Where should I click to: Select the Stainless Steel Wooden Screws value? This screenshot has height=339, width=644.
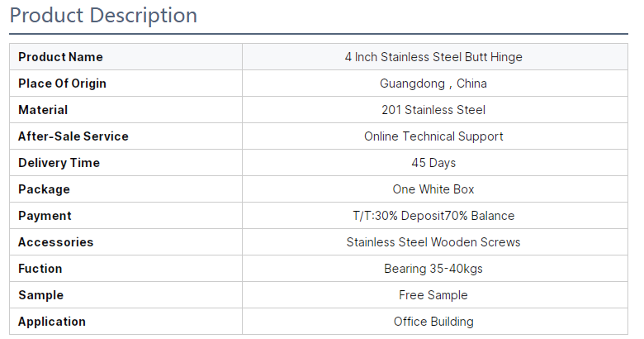click(433, 242)
